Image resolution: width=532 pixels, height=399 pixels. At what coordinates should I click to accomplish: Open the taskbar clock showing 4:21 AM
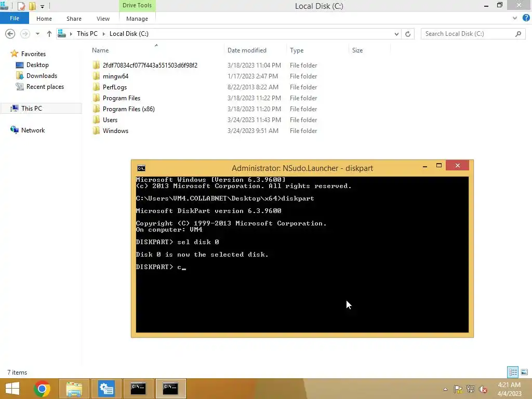coord(509,389)
